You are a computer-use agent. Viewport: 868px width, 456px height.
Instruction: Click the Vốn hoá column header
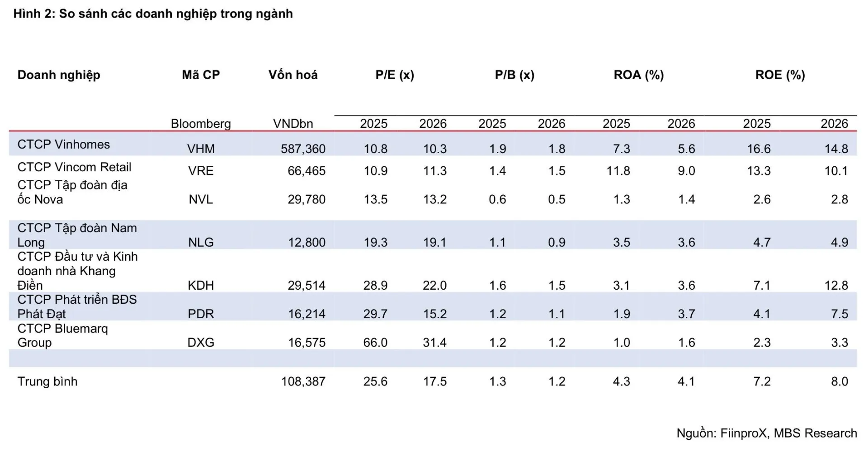coord(293,75)
